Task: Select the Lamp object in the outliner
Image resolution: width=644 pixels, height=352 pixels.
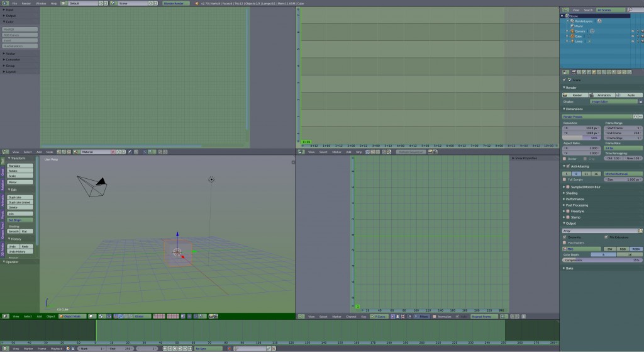Action: point(579,41)
